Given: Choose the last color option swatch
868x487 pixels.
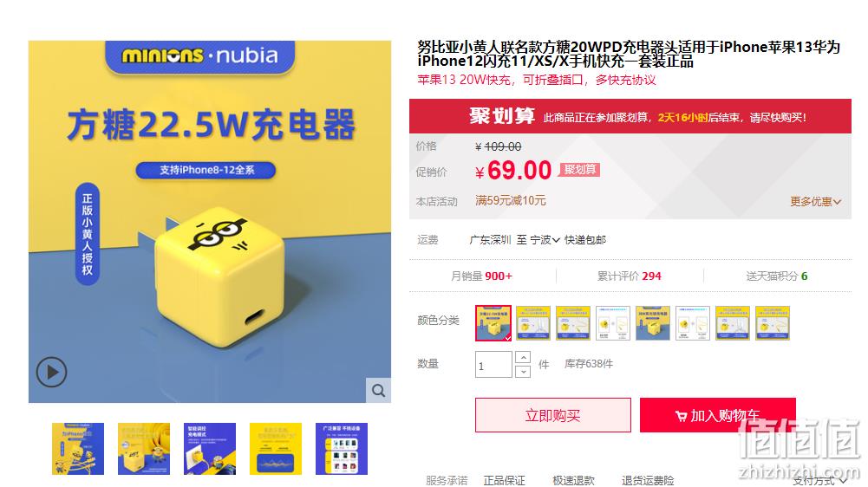Looking at the screenshot, I should 773,322.
